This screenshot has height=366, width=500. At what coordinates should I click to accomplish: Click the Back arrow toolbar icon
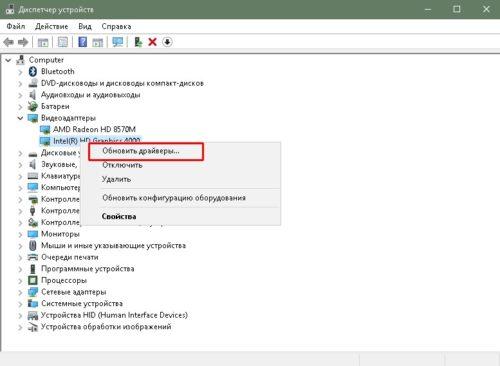point(8,42)
